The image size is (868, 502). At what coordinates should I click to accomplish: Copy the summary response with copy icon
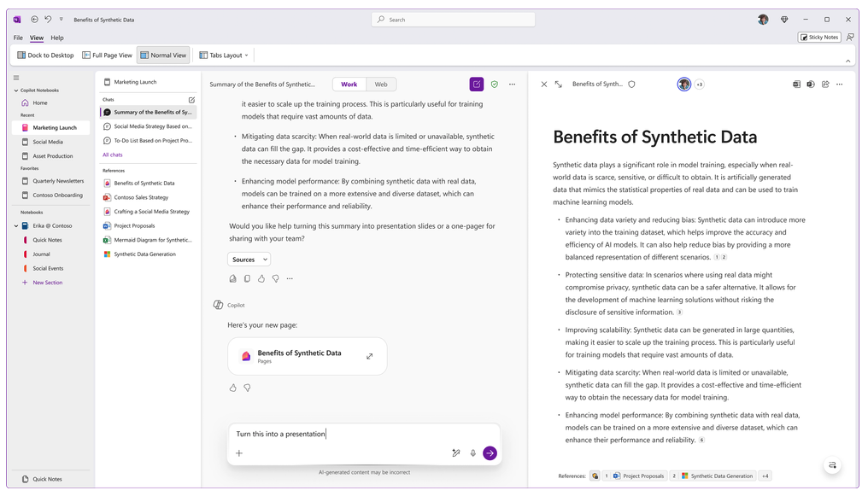tap(247, 278)
